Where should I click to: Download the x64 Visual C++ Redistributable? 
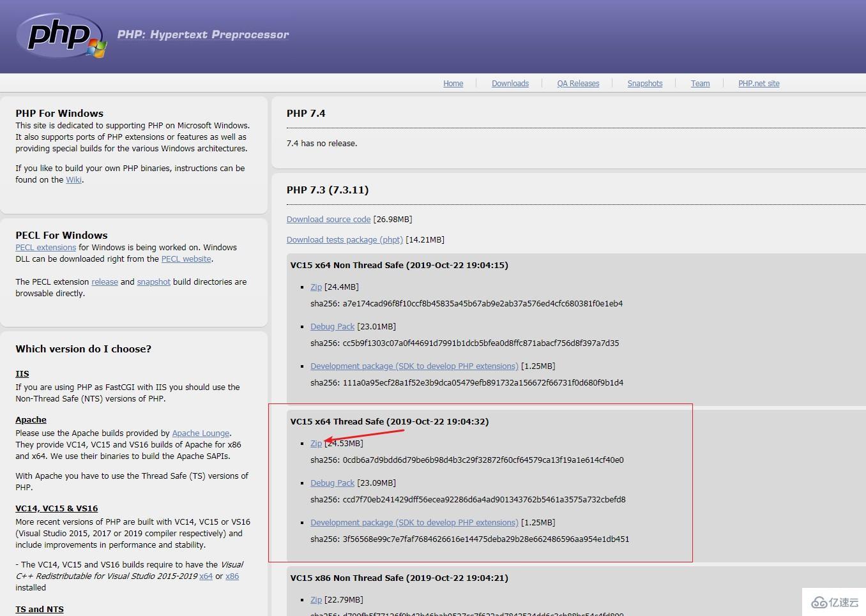point(206,576)
